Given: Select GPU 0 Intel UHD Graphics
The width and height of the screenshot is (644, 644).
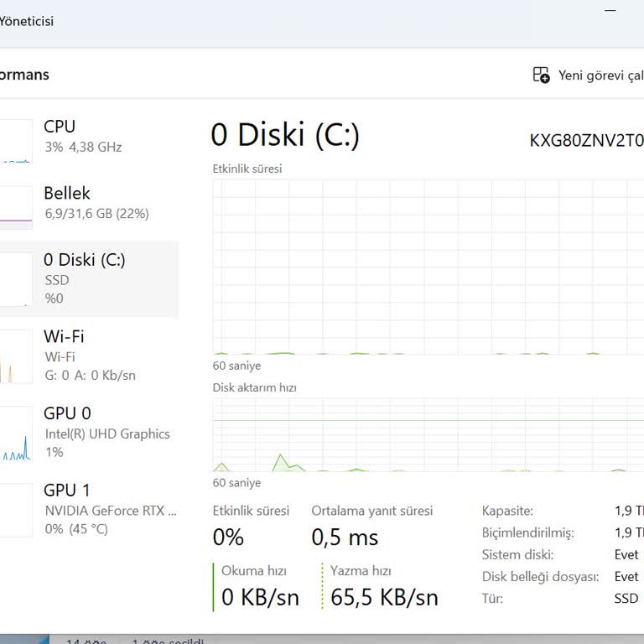Looking at the screenshot, I should [x=89, y=433].
